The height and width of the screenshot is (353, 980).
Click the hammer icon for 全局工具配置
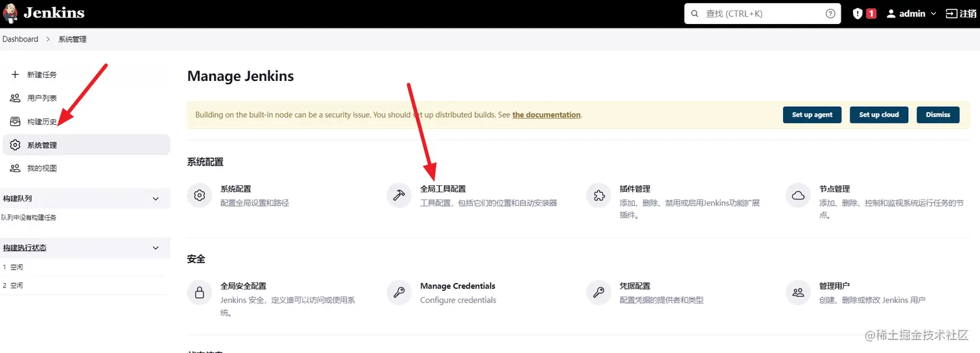(x=399, y=195)
